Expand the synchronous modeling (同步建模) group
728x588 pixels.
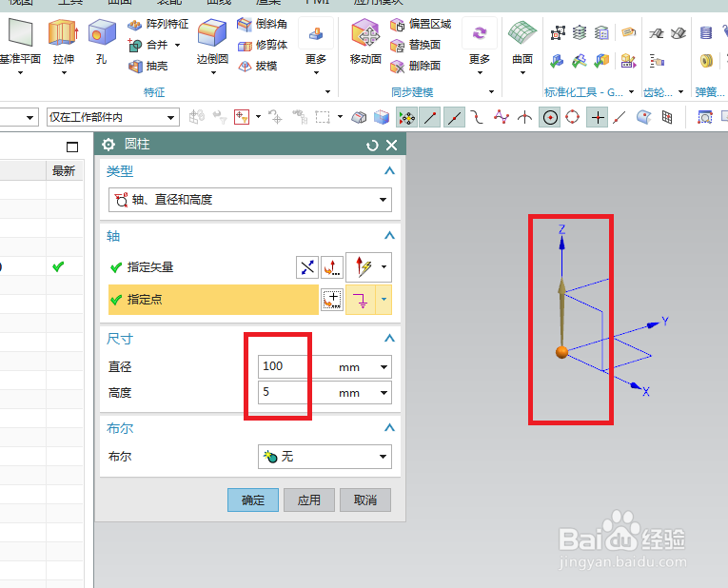492,92
